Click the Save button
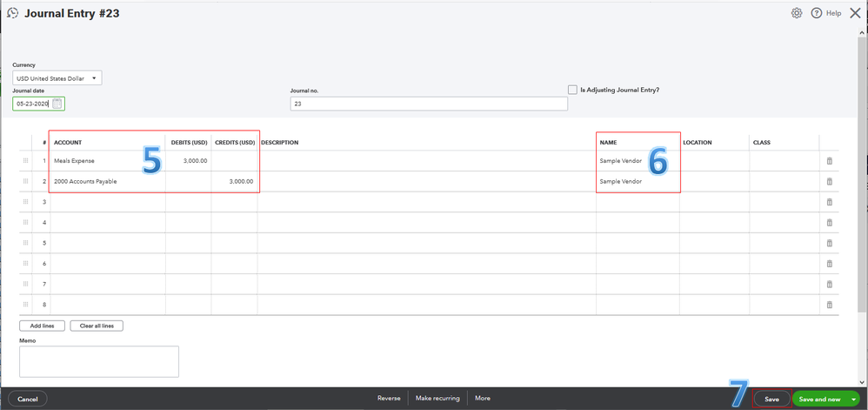 (771, 399)
